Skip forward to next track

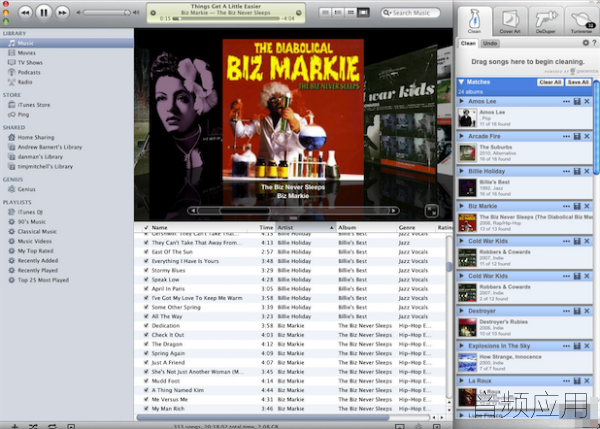coord(62,13)
